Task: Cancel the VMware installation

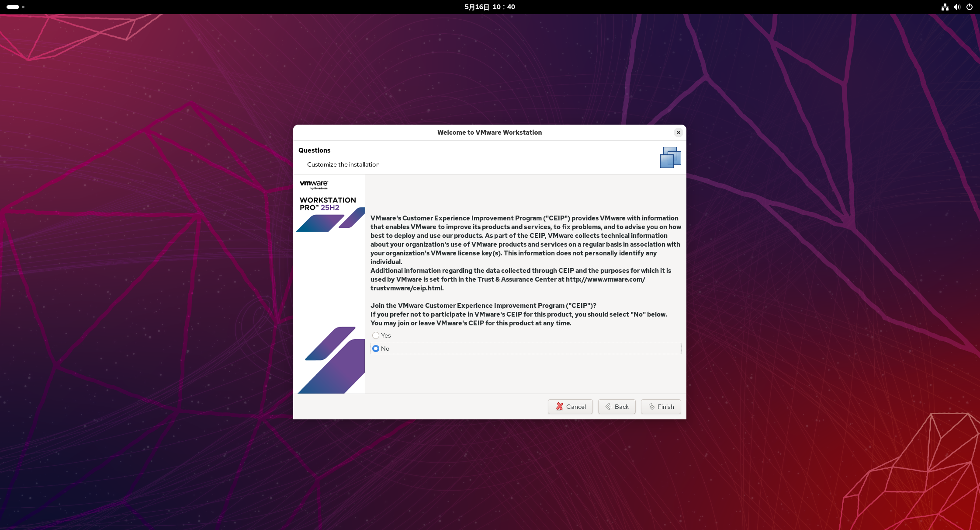Action: [570, 407]
